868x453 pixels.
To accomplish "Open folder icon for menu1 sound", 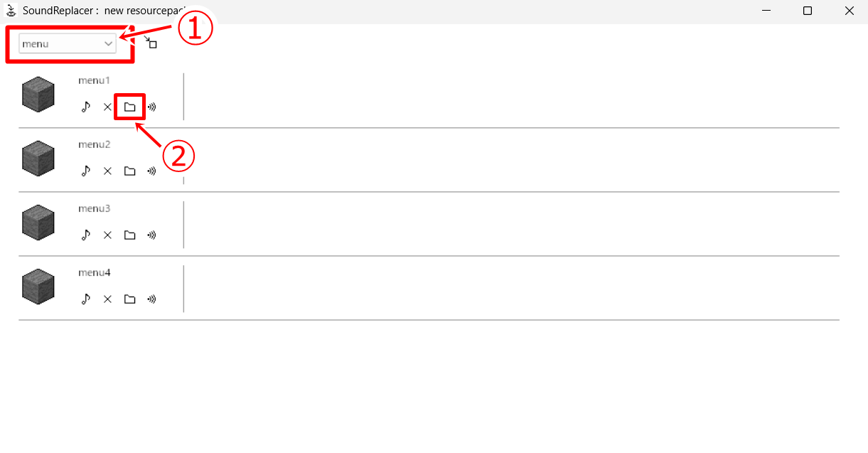I will point(129,107).
